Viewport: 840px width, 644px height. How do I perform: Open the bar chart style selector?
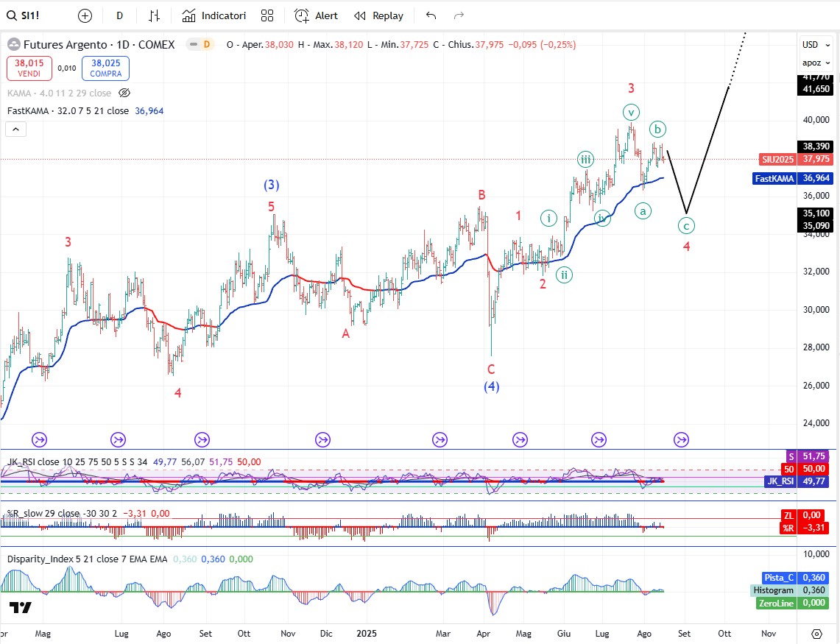coord(154,15)
